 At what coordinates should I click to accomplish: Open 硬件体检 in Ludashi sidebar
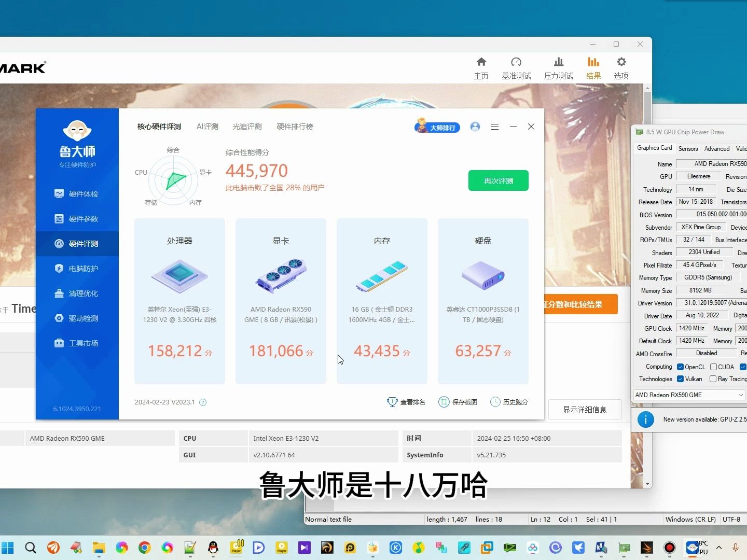tap(77, 194)
